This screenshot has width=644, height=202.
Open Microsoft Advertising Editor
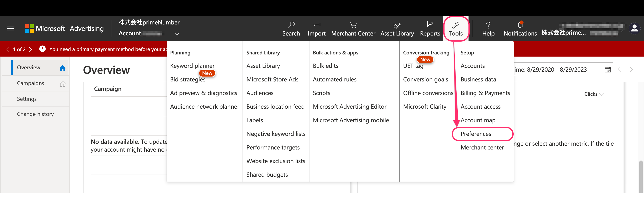click(349, 107)
